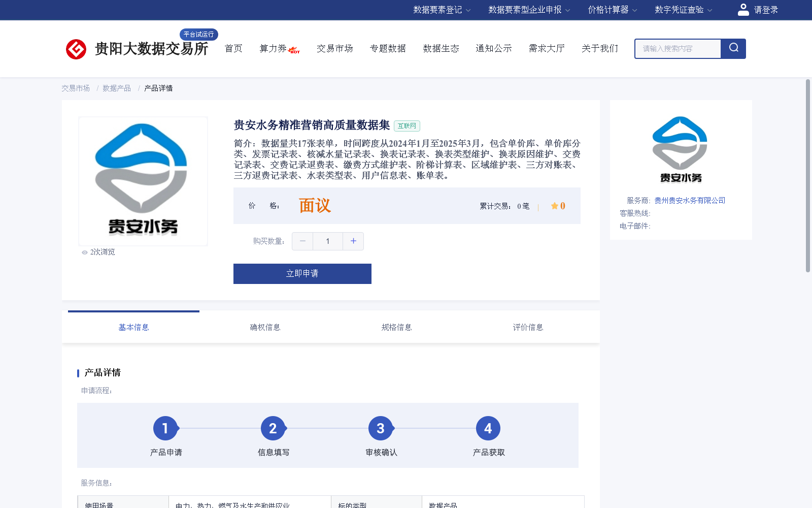812x508 pixels.
Task: Open the 专题数据 navigation item
Action: 388,48
